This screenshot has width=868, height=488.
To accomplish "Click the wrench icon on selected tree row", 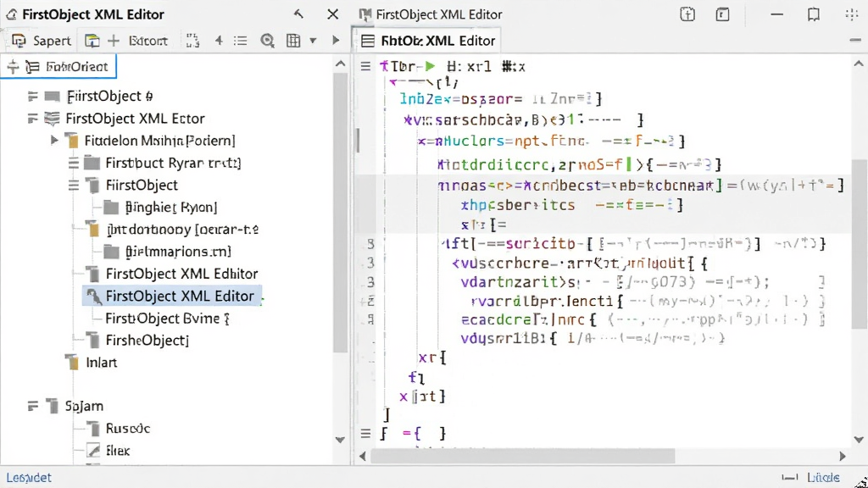I will pos(93,297).
